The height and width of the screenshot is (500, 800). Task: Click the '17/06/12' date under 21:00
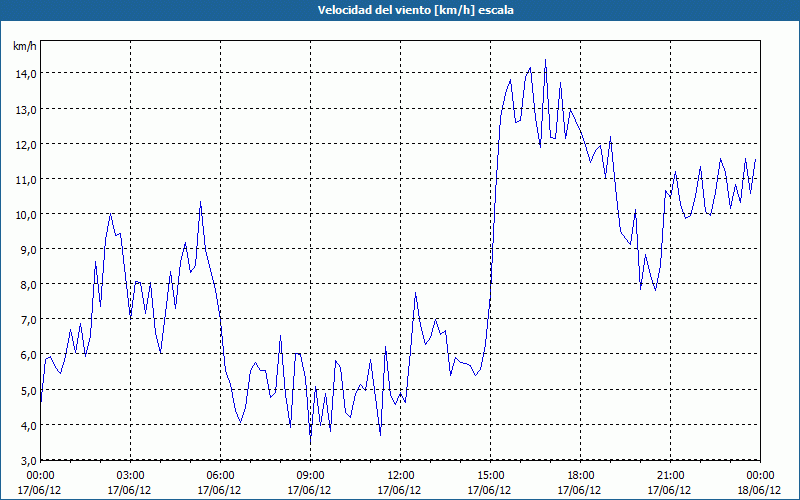(x=669, y=490)
